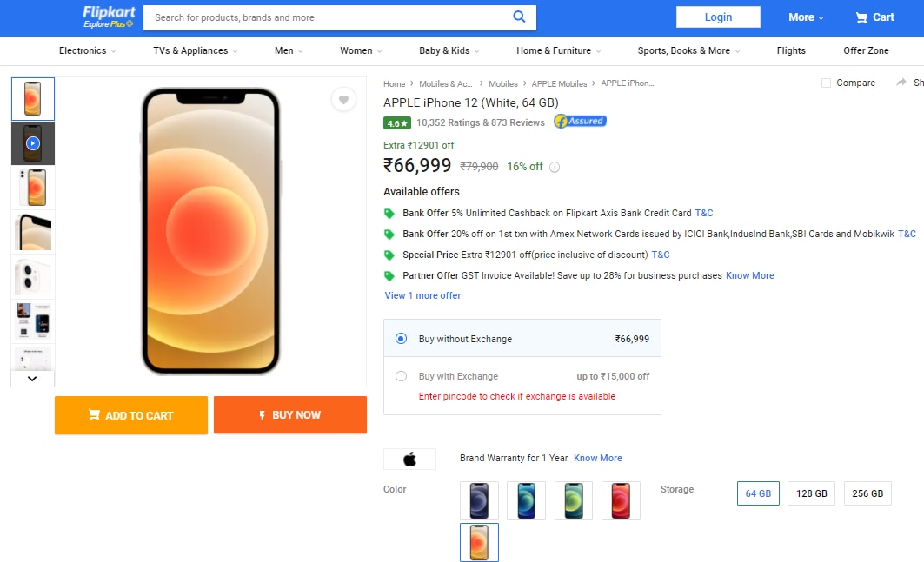Image resolution: width=924 pixels, height=562 pixels.
Task: Open the shopping Cart
Action: [x=874, y=17]
